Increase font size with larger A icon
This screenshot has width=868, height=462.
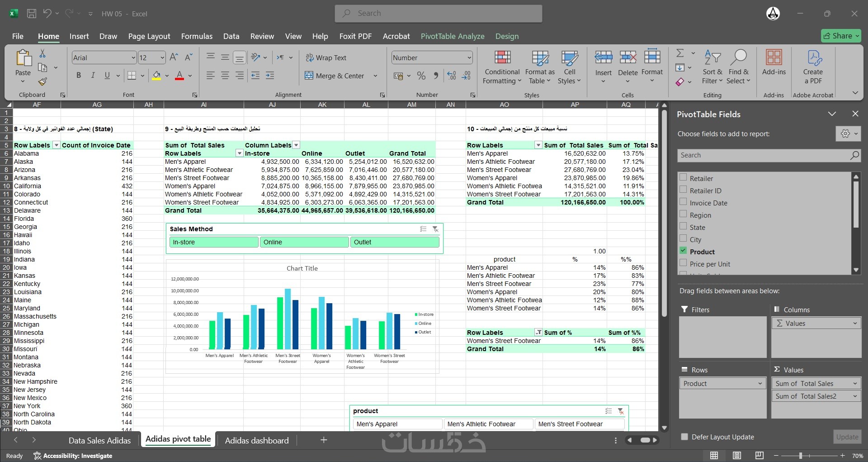[x=174, y=57]
